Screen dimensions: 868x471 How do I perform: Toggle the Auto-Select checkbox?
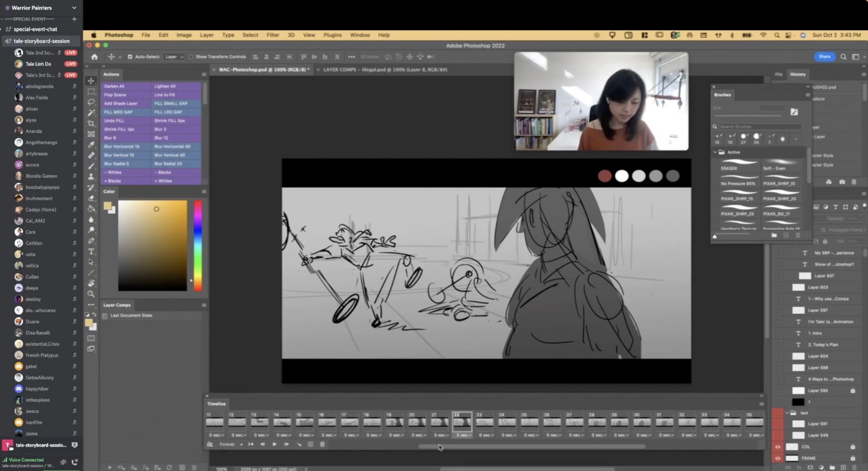click(x=130, y=57)
